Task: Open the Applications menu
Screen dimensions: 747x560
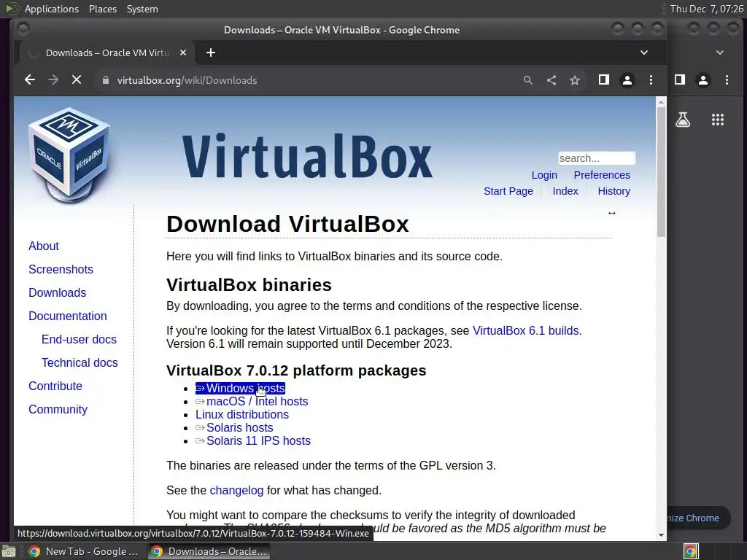Action: click(52, 9)
